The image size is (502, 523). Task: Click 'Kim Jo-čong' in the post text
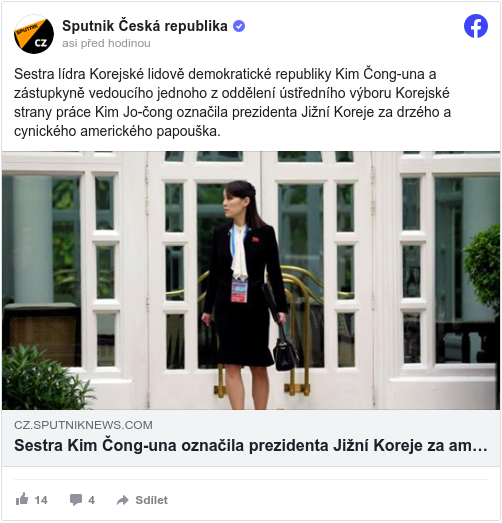click(134, 112)
